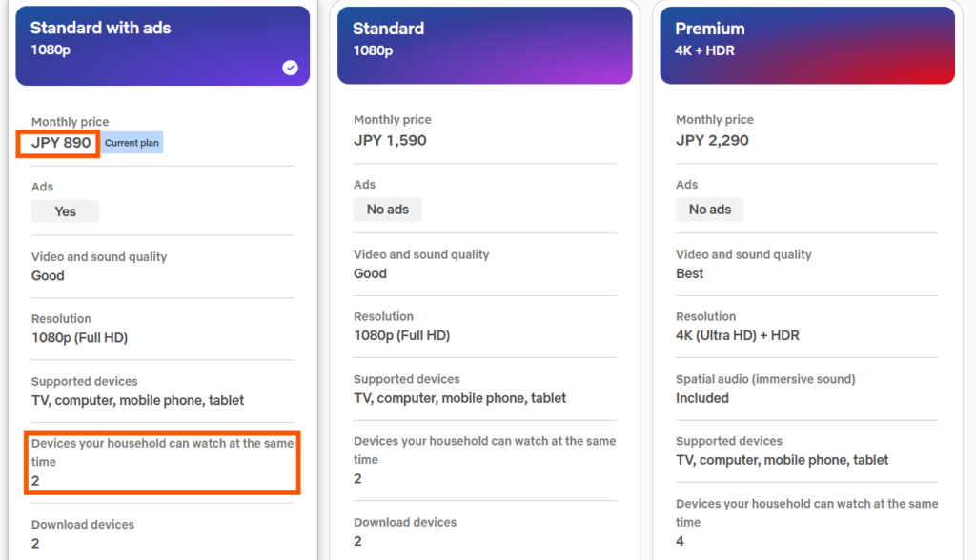Click the highlighted household devices box
976x560 pixels.
point(163,462)
